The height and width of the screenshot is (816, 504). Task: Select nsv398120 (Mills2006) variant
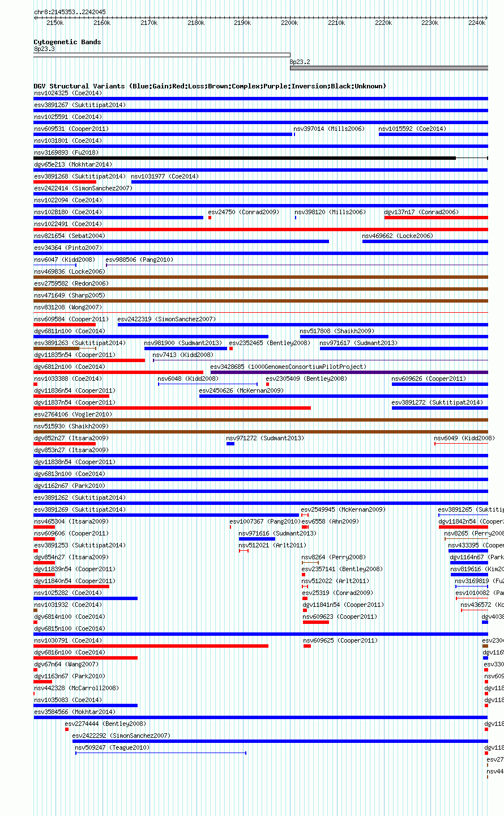click(296, 218)
